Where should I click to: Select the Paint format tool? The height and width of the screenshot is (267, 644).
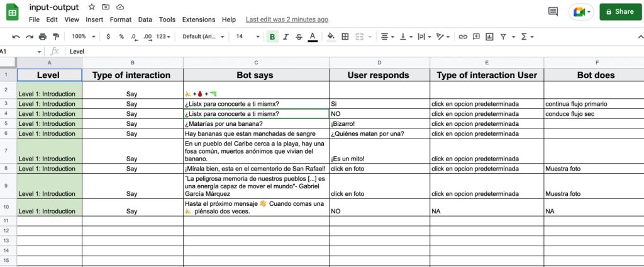tap(56, 37)
